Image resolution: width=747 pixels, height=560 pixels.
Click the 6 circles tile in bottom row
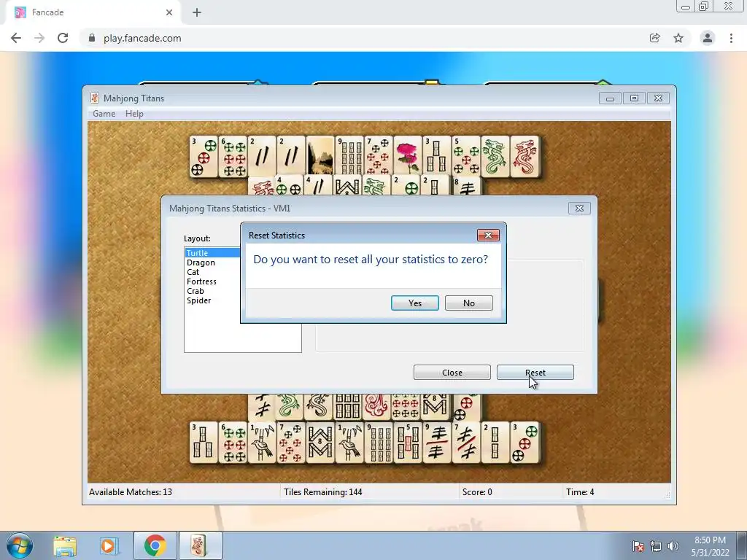[233, 443]
